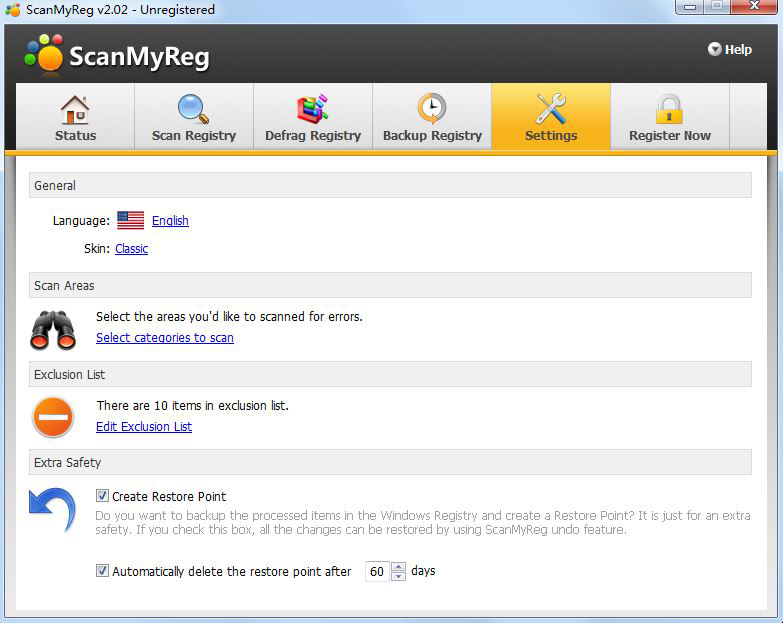Click the 'Language:' label
This screenshot has width=783, height=623.
click(x=81, y=221)
